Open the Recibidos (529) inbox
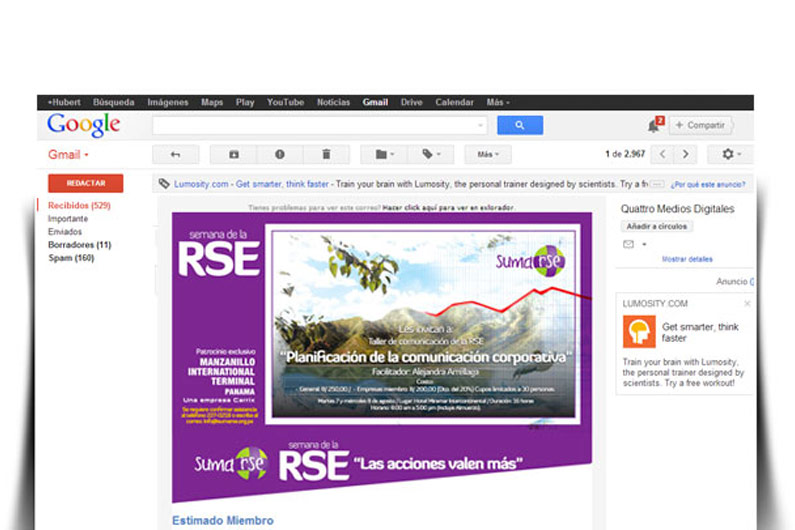The image size is (795, 530). (x=79, y=205)
